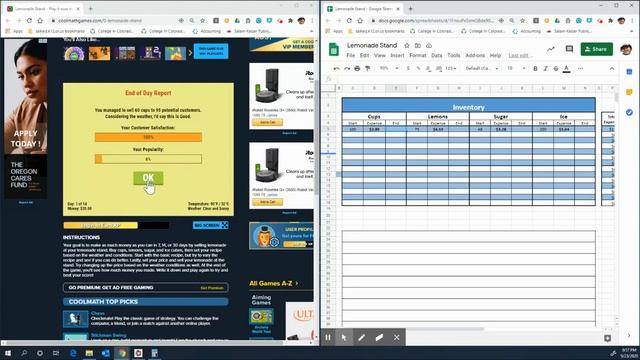Collapse the Sheets header with the up chevron

[611, 69]
